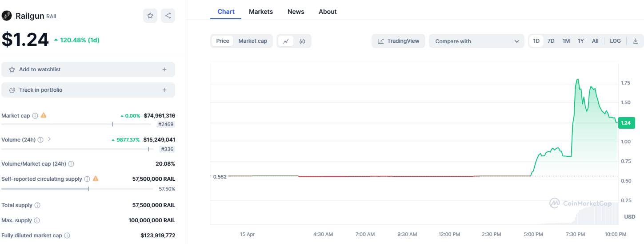
Task: Open TradingView chart
Action: point(399,41)
